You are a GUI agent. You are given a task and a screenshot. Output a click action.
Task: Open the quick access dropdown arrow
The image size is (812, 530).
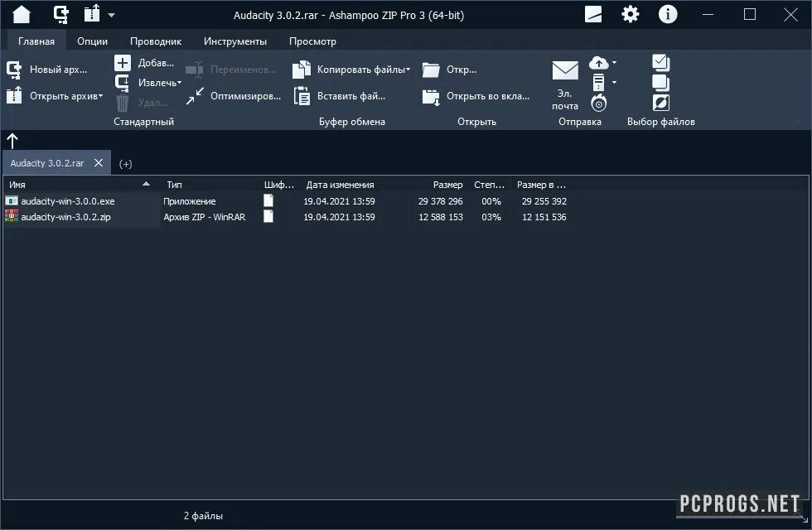tap(111, 15)
